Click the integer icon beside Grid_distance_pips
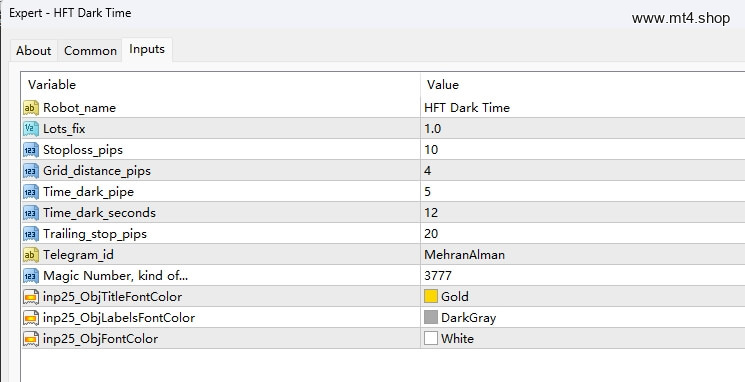Image resolution: width=745 pixels, height=382 pixels. (31, 171)
